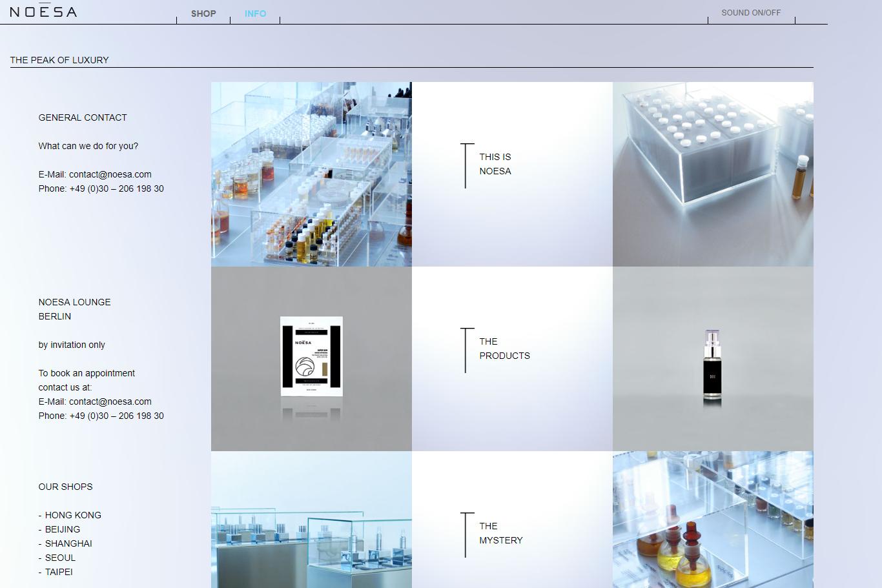
Task: Open the SHOP menu
Action: point(203,14)
